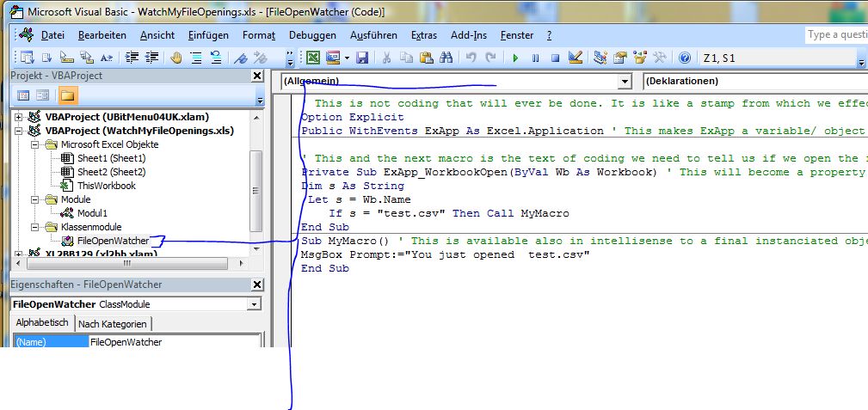Toggle Design Mode icon

576,58
